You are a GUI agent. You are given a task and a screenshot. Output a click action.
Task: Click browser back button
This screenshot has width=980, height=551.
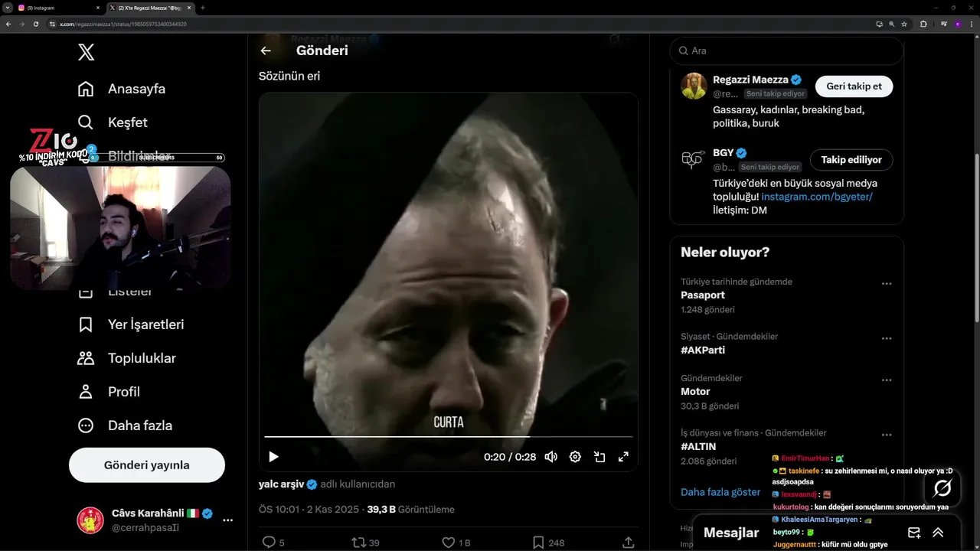click(8, 24)
